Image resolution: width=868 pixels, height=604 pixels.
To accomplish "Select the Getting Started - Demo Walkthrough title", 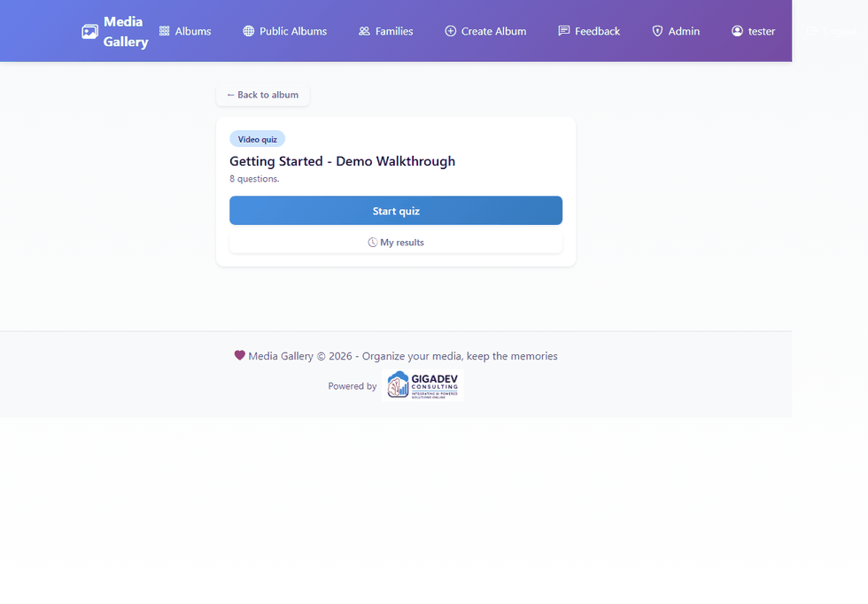I will point(343,161).
